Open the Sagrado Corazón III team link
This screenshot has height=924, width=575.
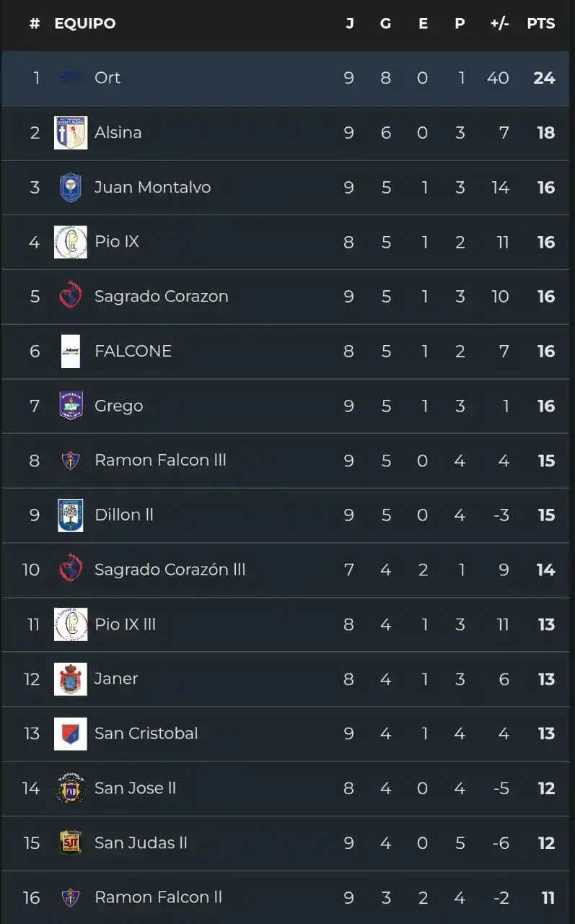click(x=170, y=570)
